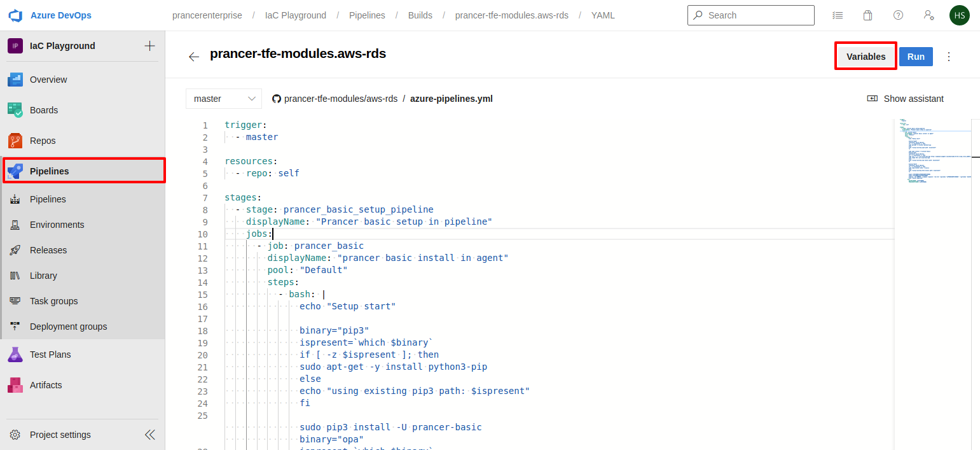The width and height of the screenshot is (980, 450).
Task: Open the master branch dropdown
Action: point(224,99)
